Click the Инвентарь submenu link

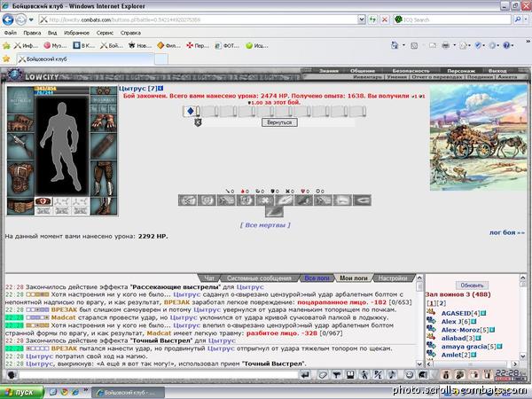point(367,77)
